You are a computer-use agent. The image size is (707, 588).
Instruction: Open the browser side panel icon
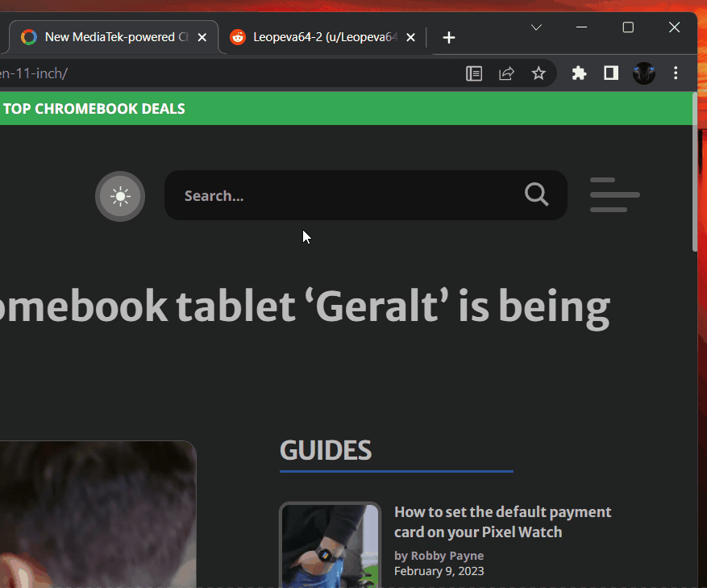(x=610, y=73)
